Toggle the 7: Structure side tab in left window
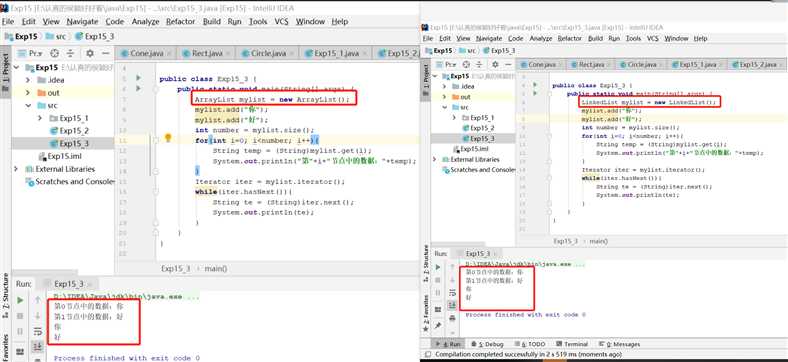 tap(6, 296)
